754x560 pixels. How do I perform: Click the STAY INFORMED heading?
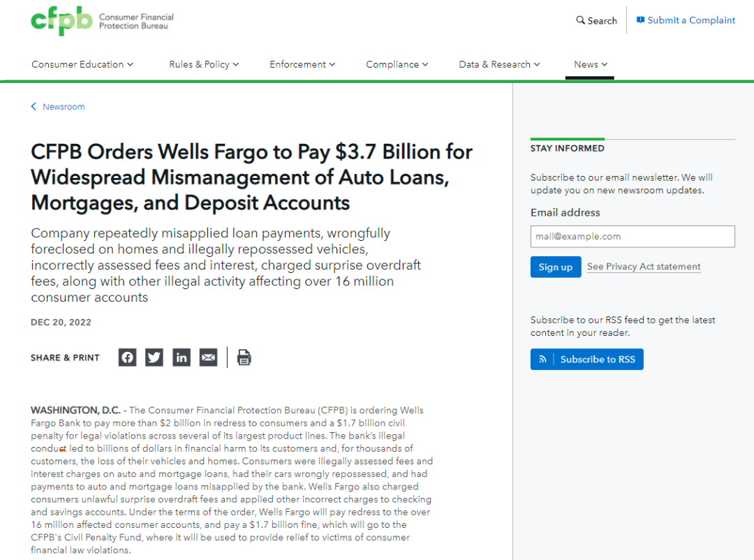pos(568,148)
